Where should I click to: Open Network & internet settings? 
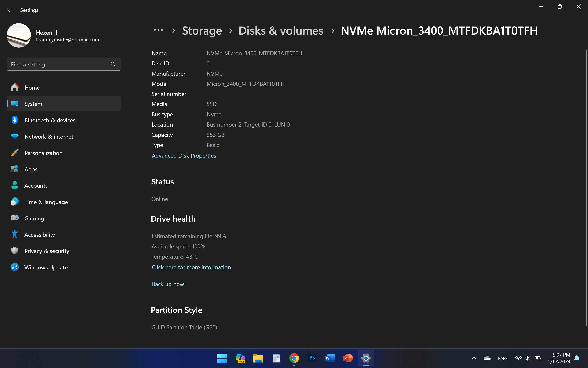(64, 136)
